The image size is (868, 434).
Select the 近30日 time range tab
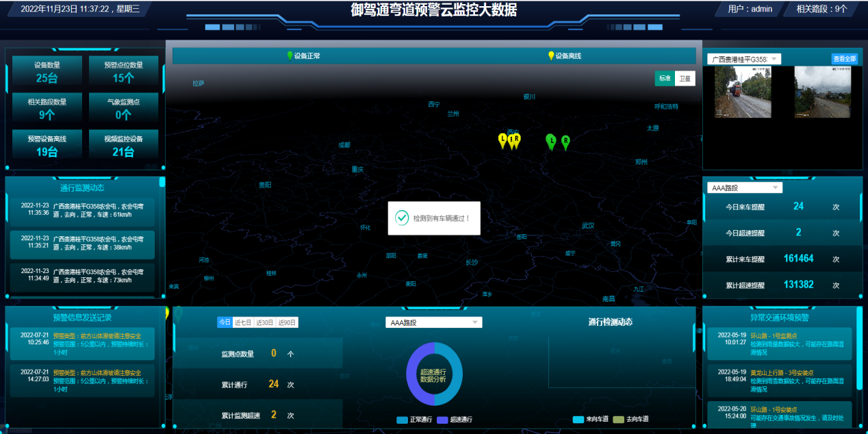265,322
